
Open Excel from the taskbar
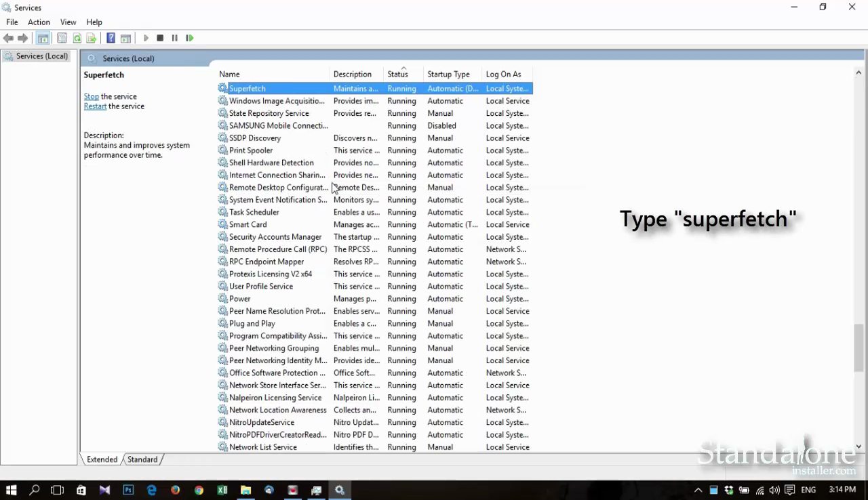[x=222, y=490]
